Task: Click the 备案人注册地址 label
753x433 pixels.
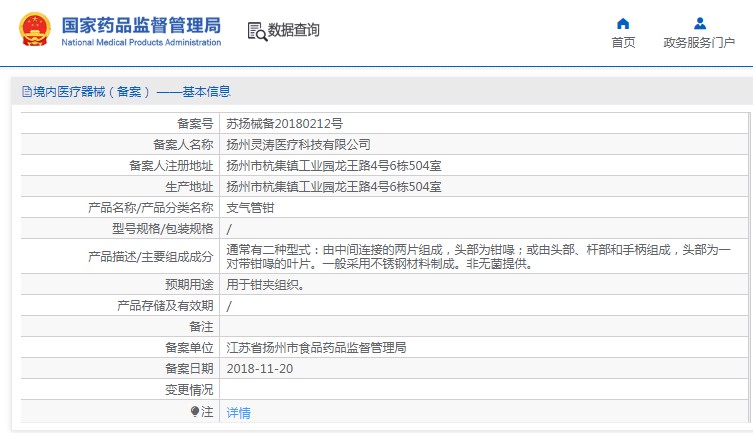Action: click(x=171, y=166)
